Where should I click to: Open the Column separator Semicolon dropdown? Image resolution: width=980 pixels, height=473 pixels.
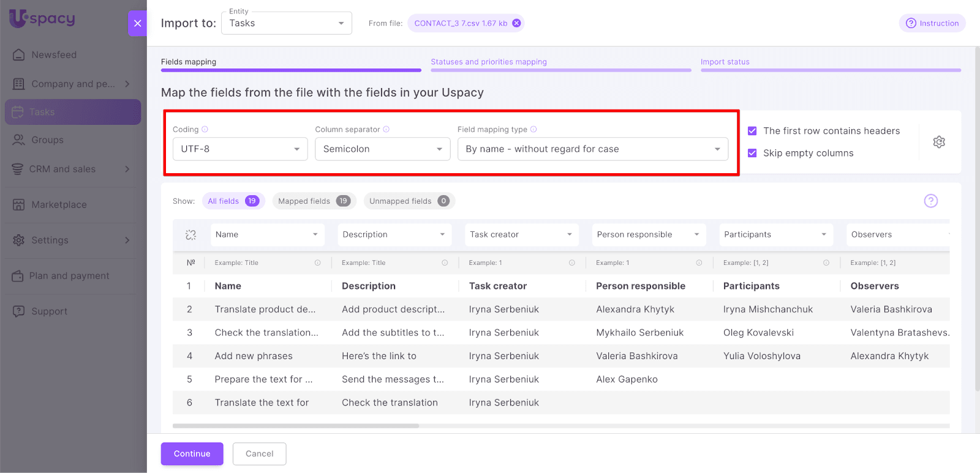(x=382, y=149)
